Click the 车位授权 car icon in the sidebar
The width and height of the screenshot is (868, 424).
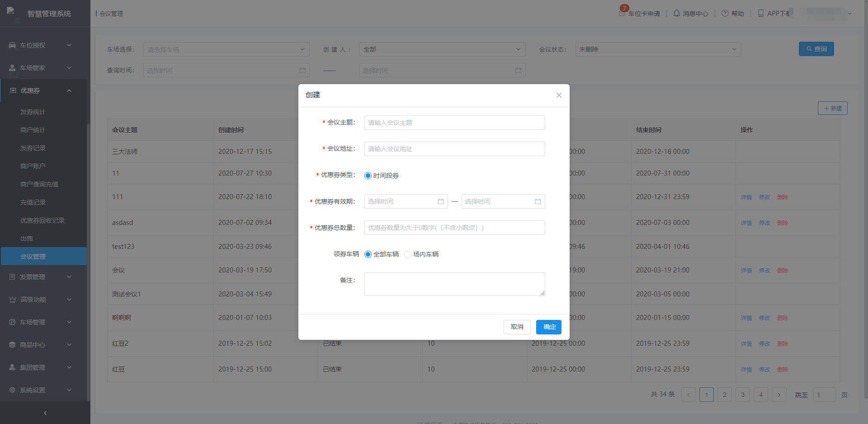pos(12,45)
